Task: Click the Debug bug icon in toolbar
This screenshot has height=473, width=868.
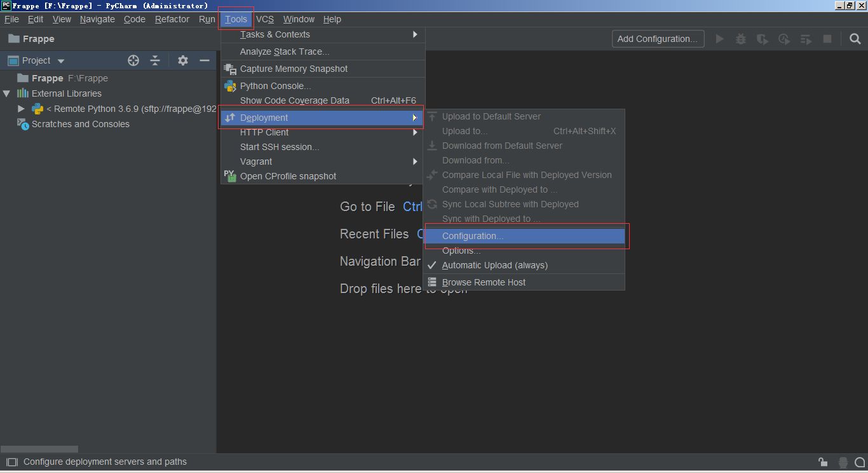Action: pos(741,39)
